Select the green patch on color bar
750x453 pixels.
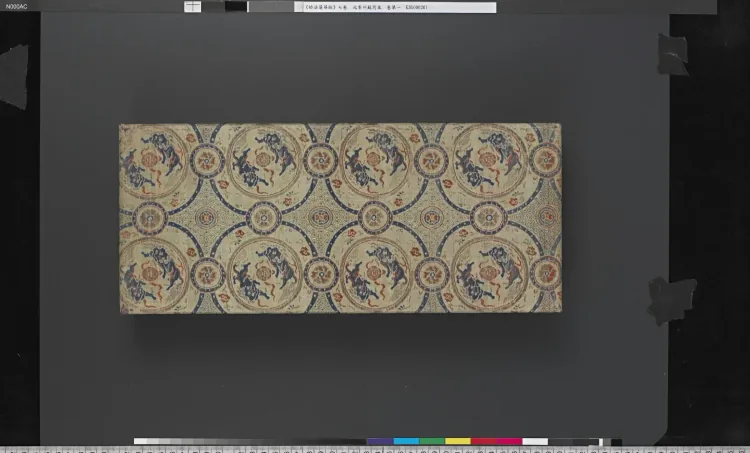pos(432,441)
